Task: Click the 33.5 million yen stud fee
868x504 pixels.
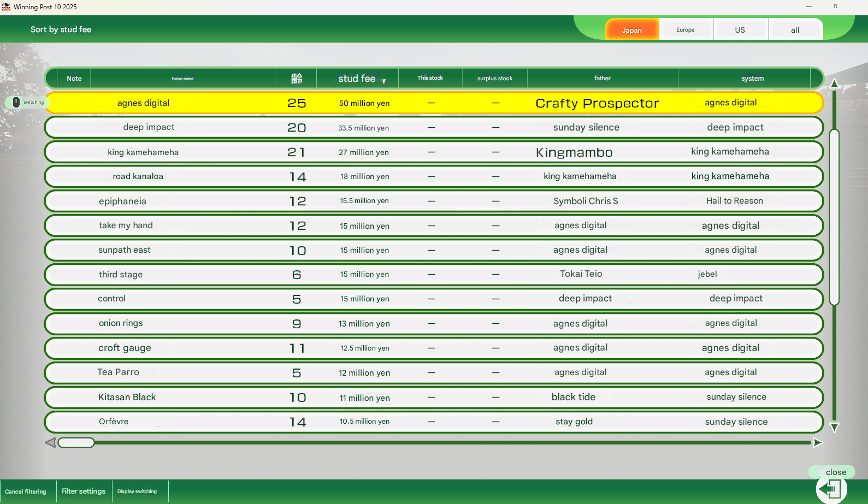Action: [x=364, y=128]
